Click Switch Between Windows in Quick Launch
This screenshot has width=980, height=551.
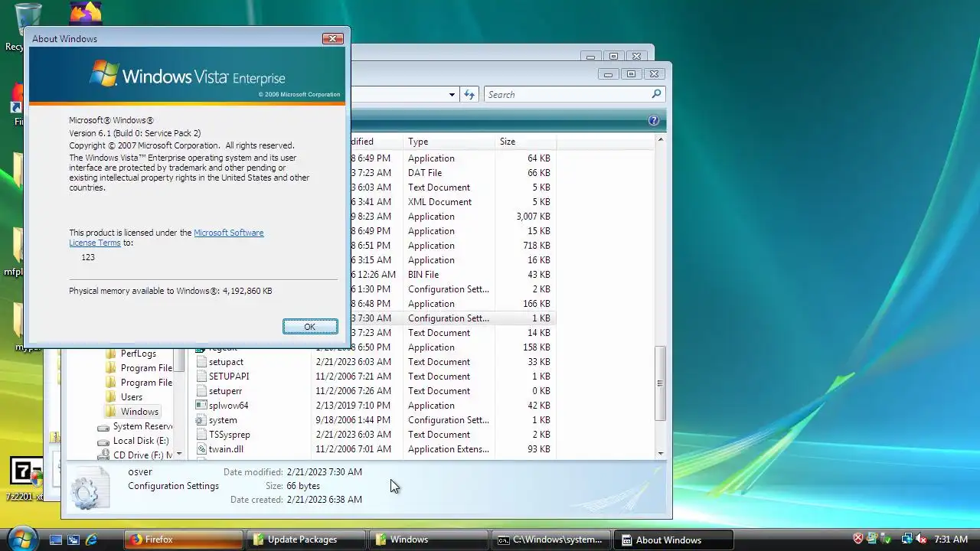point(73,540)
